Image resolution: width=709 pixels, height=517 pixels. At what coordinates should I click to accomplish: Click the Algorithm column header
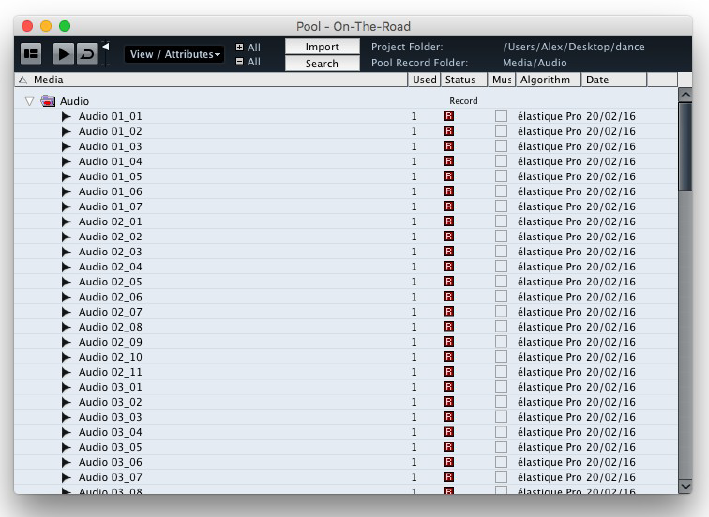tap(548, 80)
